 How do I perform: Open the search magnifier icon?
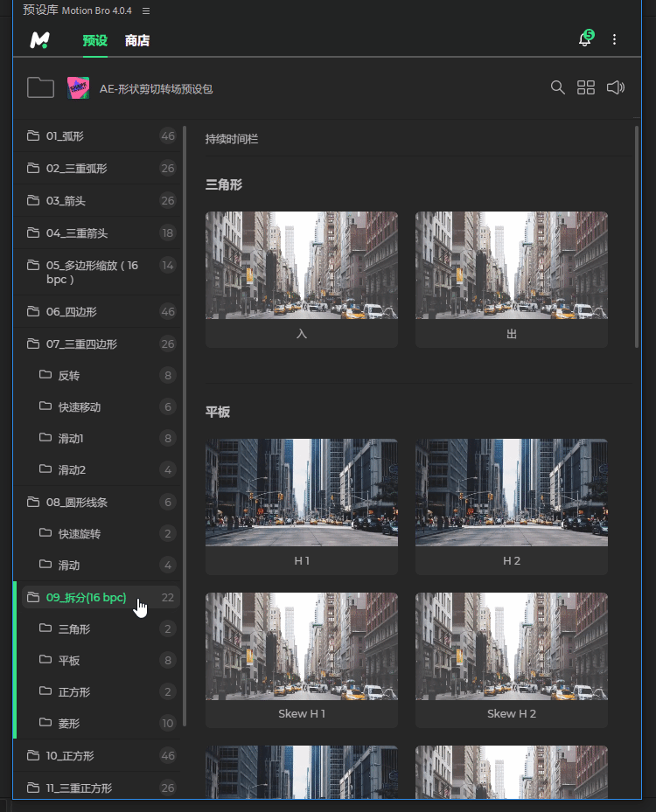(x=557, y=87)
